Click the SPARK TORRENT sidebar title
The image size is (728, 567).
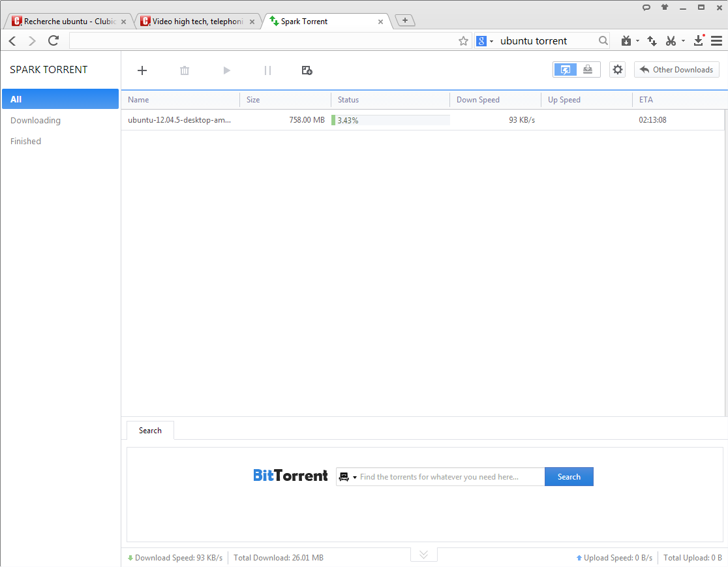click(49, 70)
